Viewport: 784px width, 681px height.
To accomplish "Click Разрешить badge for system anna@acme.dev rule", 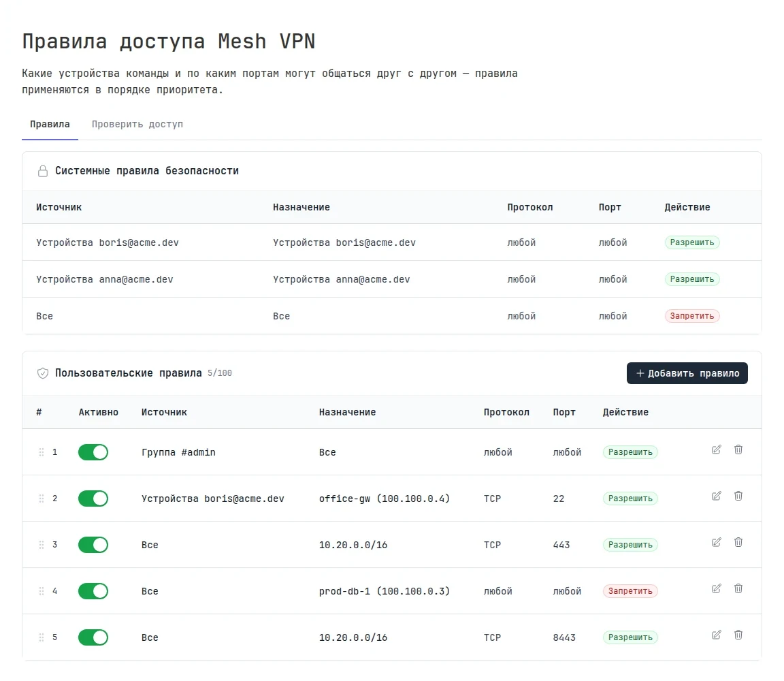I will pos(692,279).
